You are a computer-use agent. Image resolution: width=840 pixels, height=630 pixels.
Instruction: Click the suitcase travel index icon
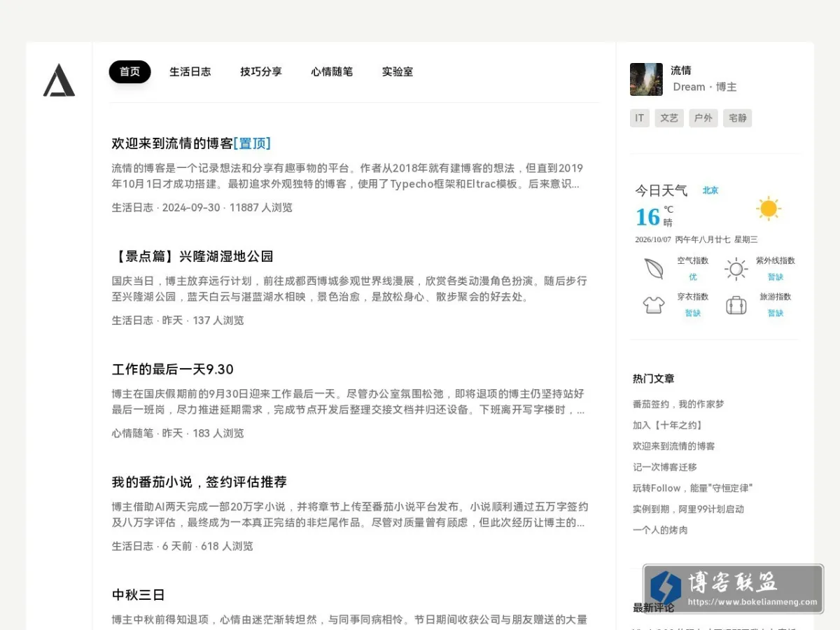pos(736,305)
